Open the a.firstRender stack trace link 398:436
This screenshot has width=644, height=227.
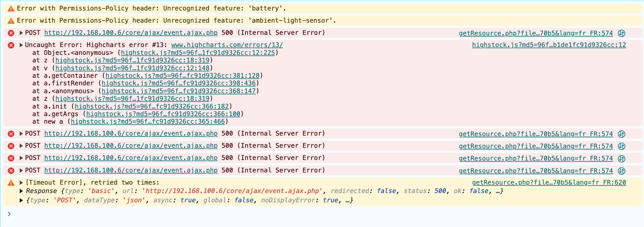[179, 83]
